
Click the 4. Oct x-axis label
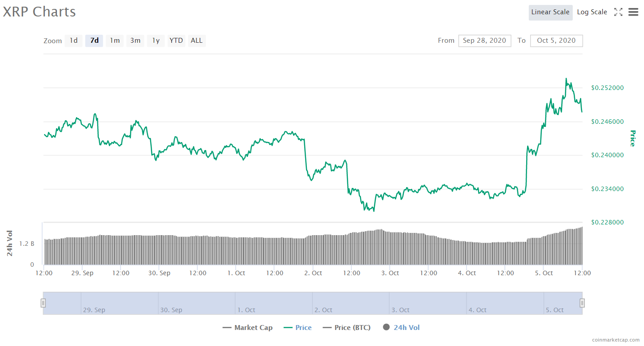click(467, 273)
